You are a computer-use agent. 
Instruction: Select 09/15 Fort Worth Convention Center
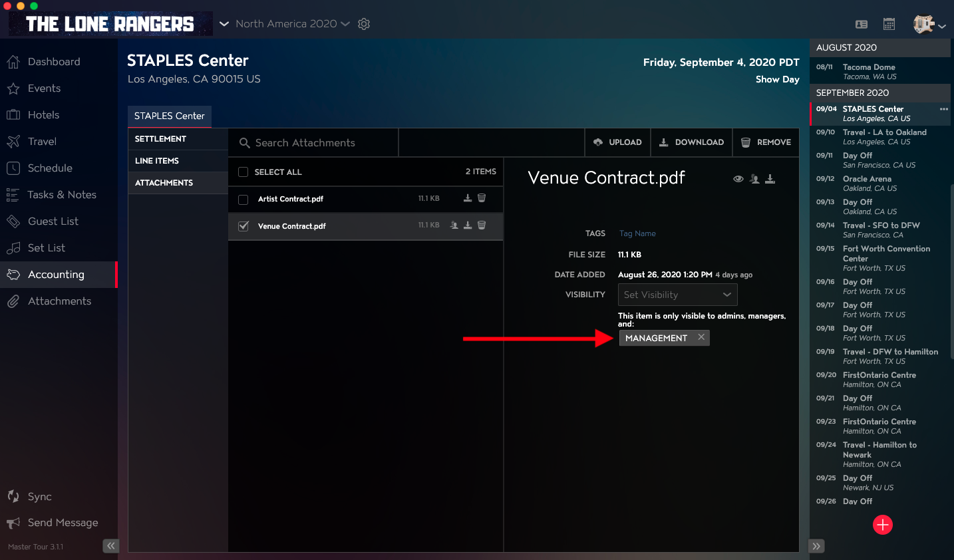coord(879,258)
